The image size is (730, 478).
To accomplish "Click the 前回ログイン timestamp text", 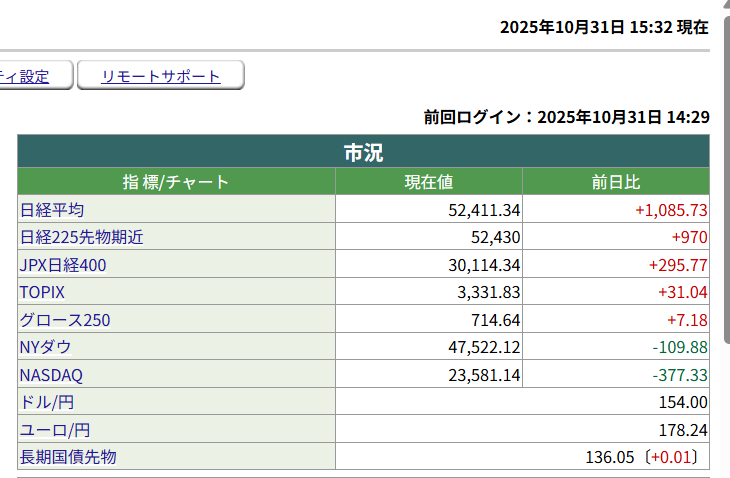I will click(566, 117).
